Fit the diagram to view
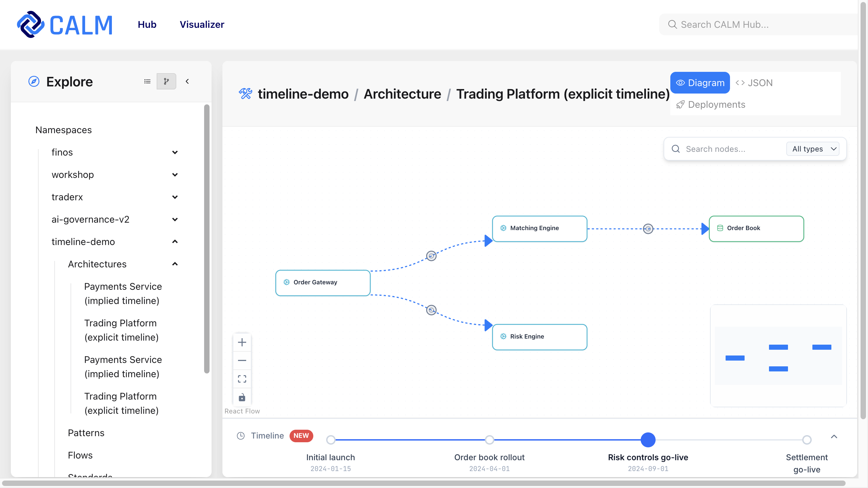The height and width of the screenshot is (488, 868). 242,379
